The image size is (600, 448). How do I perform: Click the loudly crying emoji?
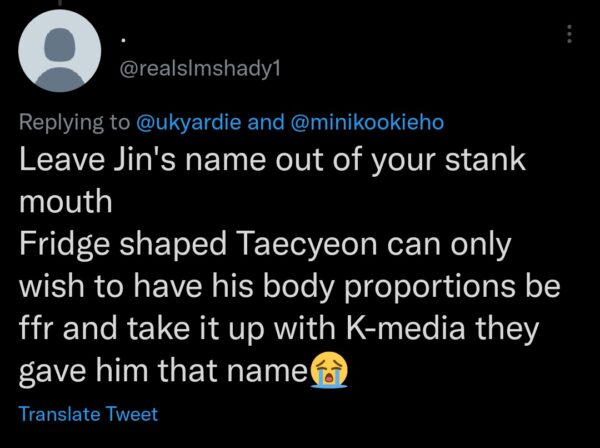324,376
